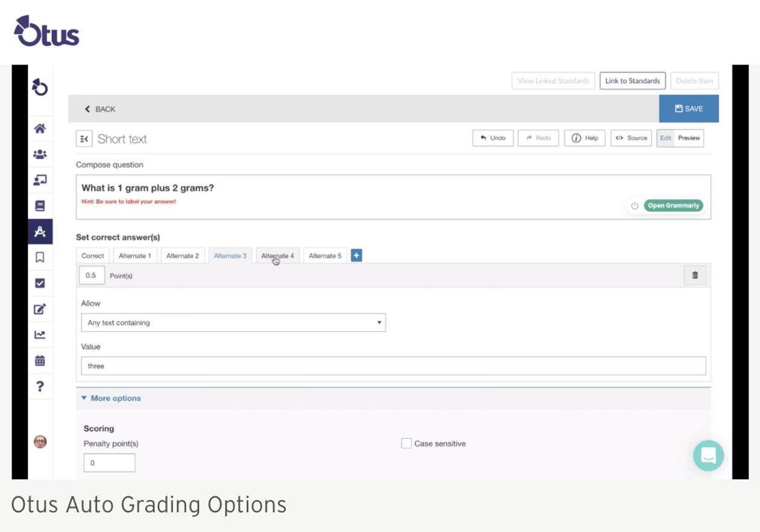Viewport: 760px width, 532px height.
Task: Collapse the panel beside Short text title
Action: [84, 139]
